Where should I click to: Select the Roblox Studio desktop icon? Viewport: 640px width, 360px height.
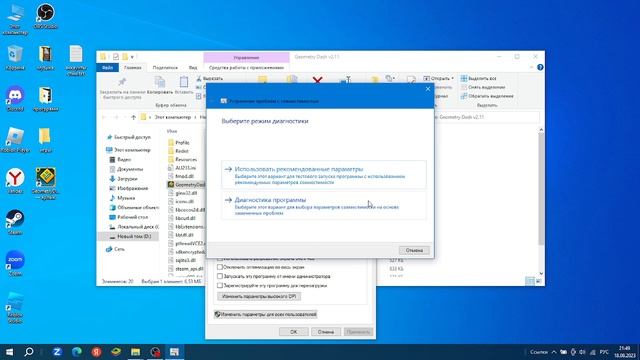point(15,307)
